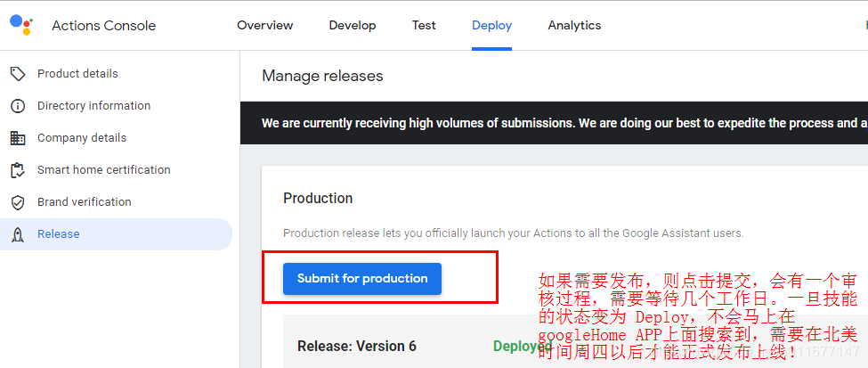This screenshot has width=868, height=368.
Task: Click the Production section heading
Action: tap(318, 199)
